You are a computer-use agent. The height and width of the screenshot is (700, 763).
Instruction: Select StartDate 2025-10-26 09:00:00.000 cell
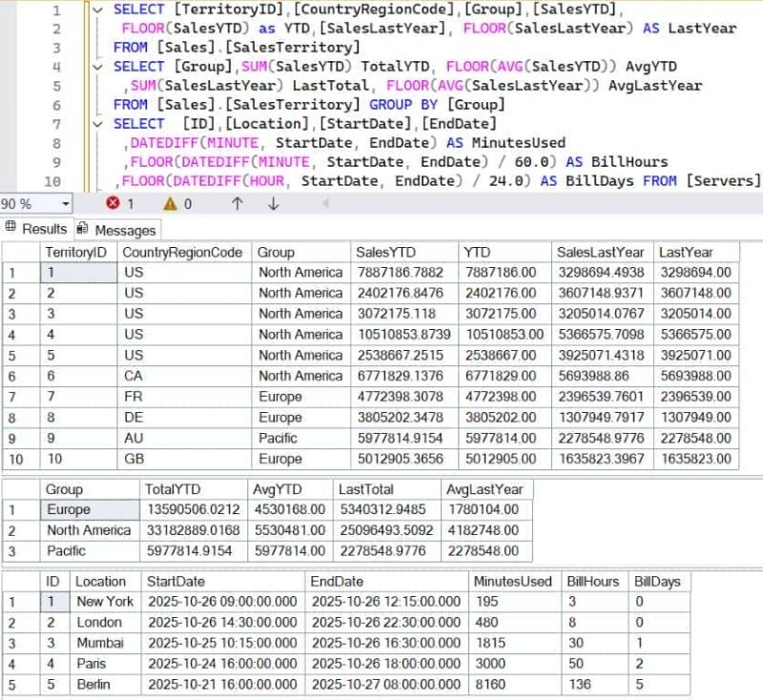pyautogui.click(x=222, y=602)
